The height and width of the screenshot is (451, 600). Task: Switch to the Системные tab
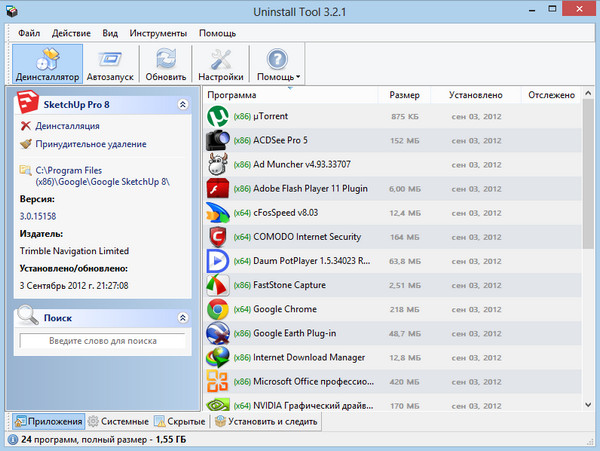tap(118, 422)
